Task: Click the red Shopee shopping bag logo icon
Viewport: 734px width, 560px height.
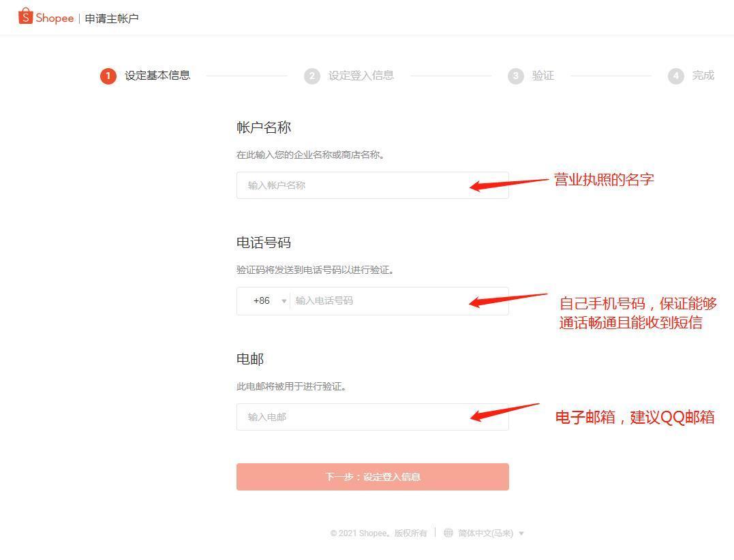Action: coord(26,16)
